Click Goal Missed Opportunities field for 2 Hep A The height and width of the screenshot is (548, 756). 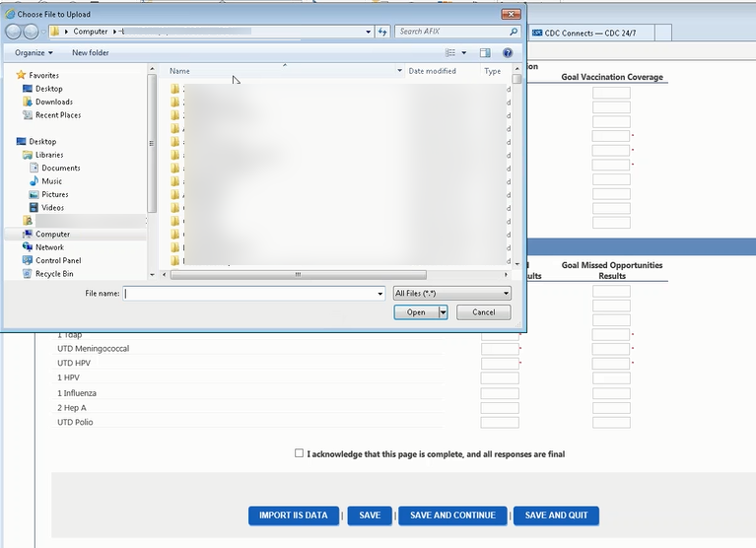(x=611, y=408)
